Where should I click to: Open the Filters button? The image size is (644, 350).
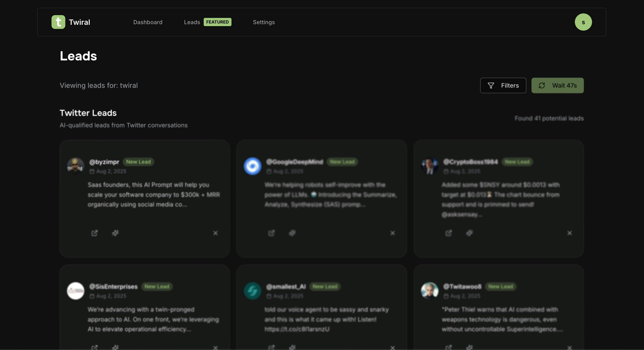[x=503, y=86]
